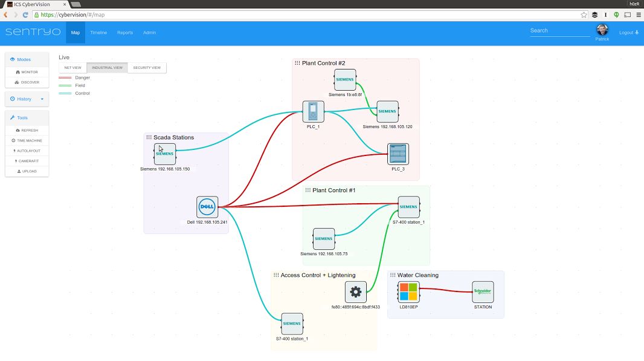Screen dimensions: 644x361
Task: Click the PLC_3 device icon
Action: pyautogui.click(x=398, y=154)
